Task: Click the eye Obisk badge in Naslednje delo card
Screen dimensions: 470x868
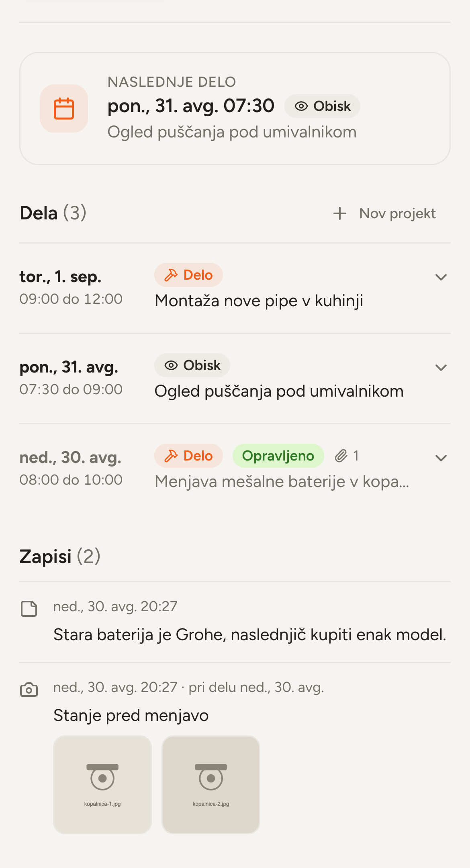Action: point(322,106)
